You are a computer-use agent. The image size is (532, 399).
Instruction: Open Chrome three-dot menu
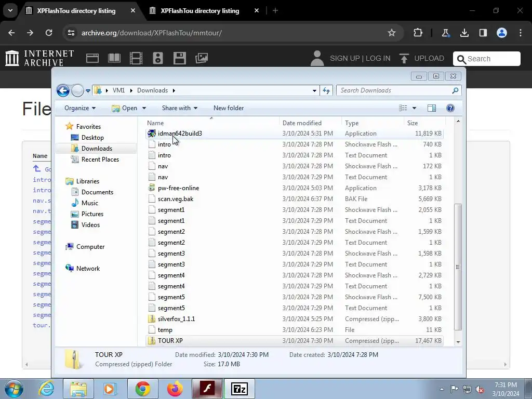coord(521,33)
